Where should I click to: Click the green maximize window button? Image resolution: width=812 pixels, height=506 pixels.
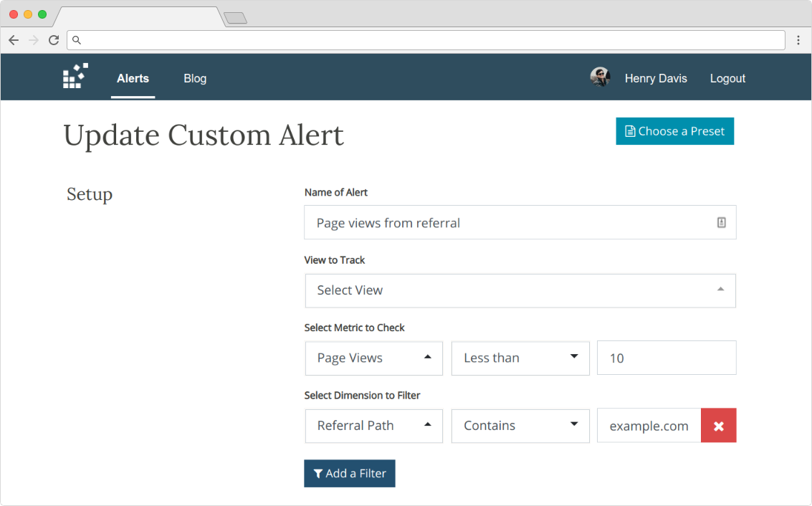[x=42, y=14]
